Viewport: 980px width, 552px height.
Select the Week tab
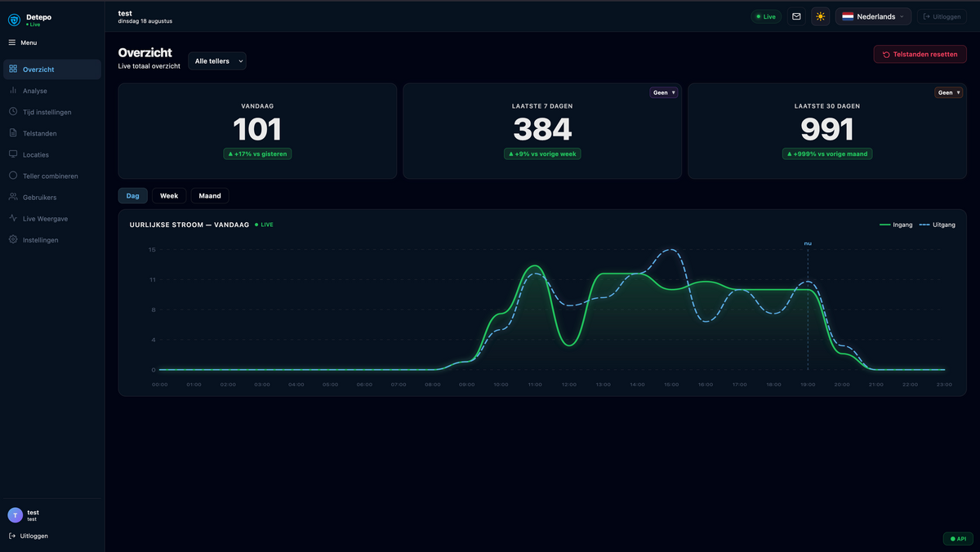pyautogui.click(x=169, y=196)
